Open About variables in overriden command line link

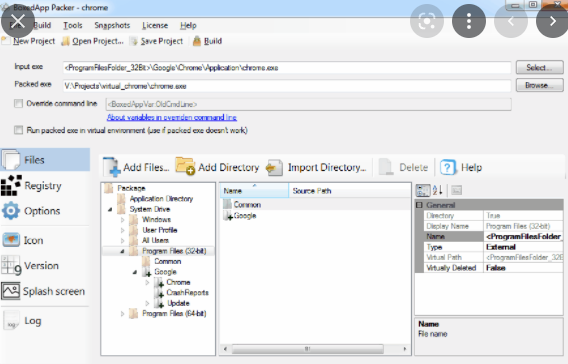pyautogui.click(x=172, y=117)
